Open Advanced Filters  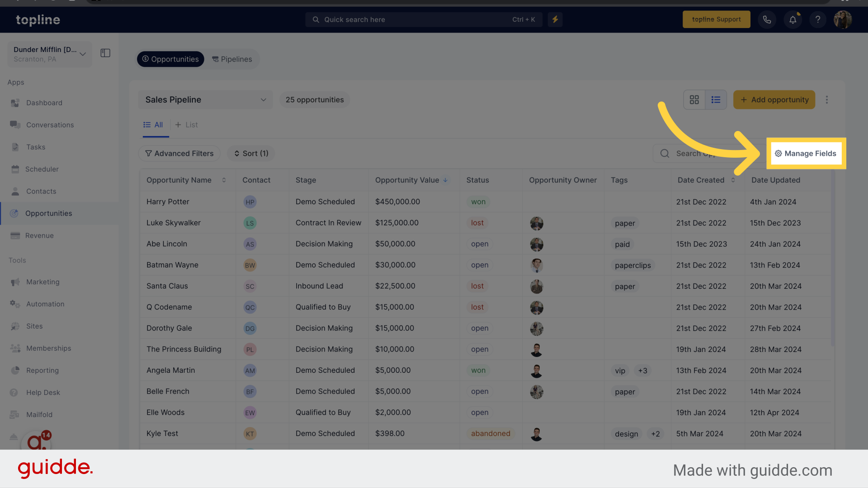click(179, 154)
